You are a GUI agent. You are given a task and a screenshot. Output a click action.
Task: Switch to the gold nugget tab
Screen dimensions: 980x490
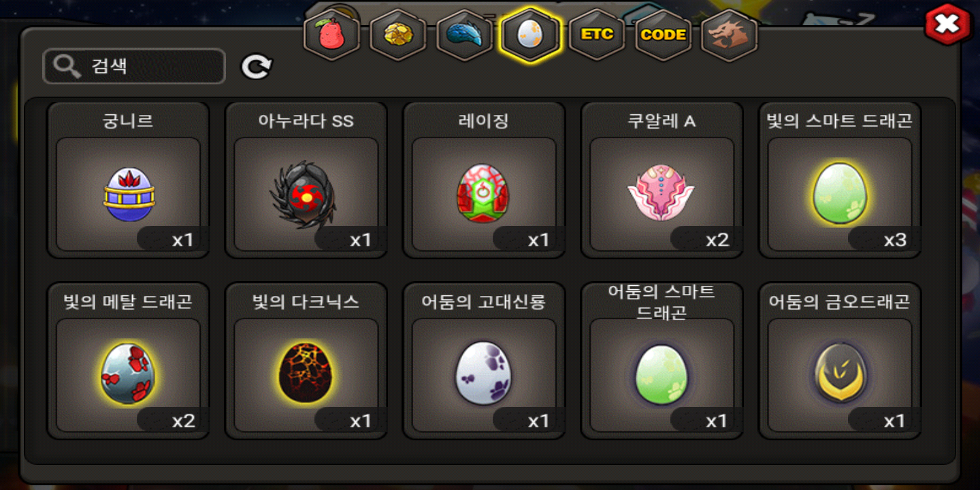click(397, 34)
